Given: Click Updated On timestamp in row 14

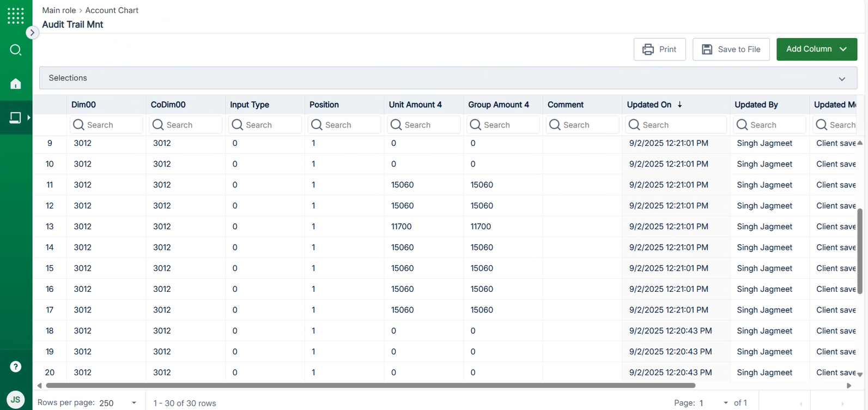Looking at the screenshot, I should point(669,248).
